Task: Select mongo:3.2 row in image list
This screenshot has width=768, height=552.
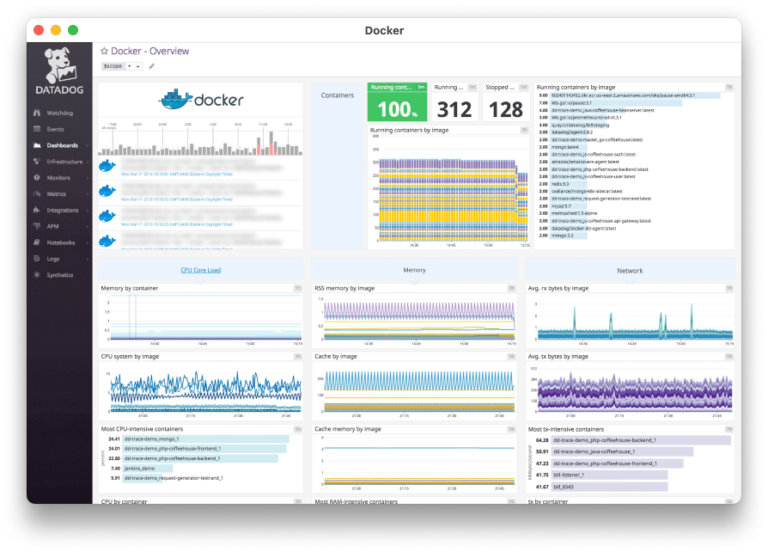Action: tap(562, 236)
